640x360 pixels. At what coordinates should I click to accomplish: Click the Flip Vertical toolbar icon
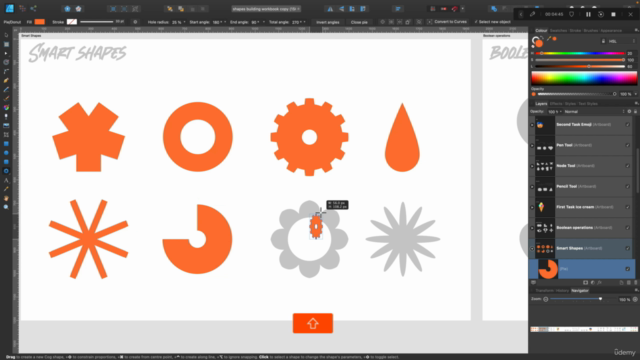point(341,9)
